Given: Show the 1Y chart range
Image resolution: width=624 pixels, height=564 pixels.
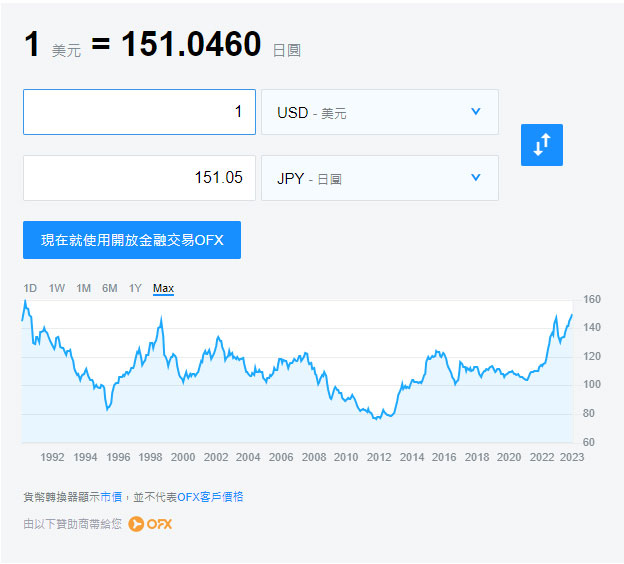Looking at the screenshot, I should 135,288.
